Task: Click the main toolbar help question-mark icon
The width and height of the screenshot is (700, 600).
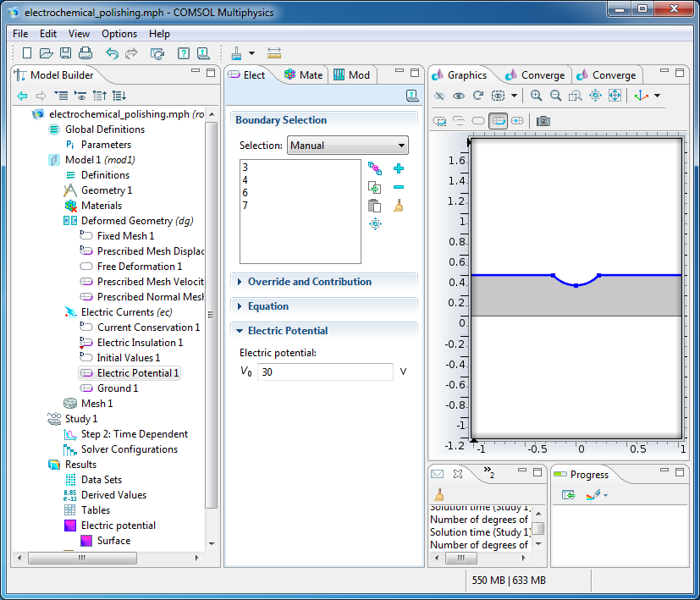Action: pos(184,53)
